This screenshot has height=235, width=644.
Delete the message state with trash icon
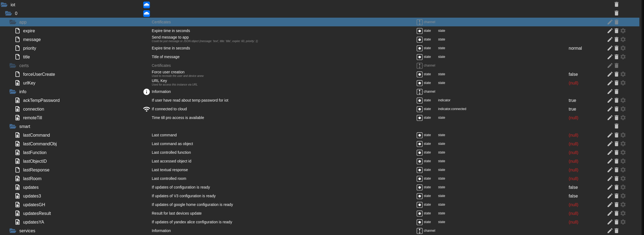pos(617,39)
